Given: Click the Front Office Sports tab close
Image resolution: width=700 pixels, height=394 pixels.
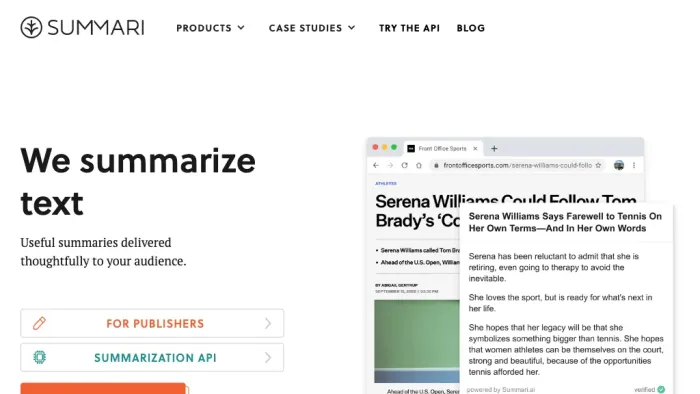Looking at the screenshot, I should 475,149.
